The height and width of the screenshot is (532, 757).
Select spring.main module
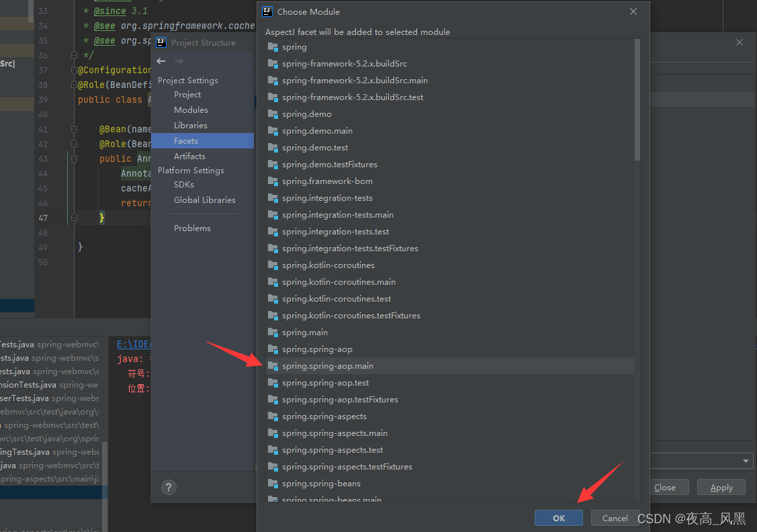coord(449,332)
